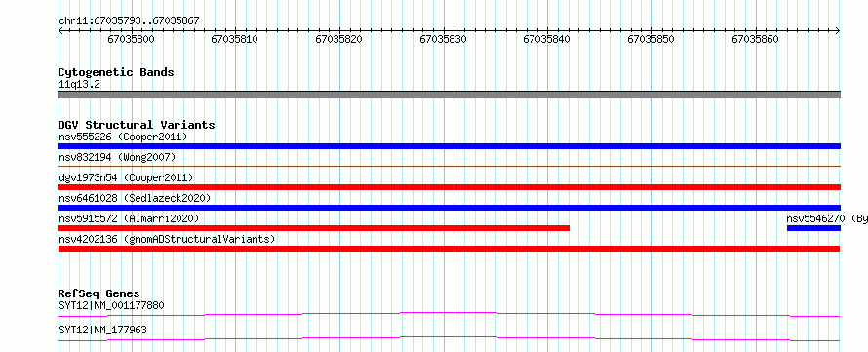
Task: Click ruler tick label 67035800
Action: (x=132, y=39)
